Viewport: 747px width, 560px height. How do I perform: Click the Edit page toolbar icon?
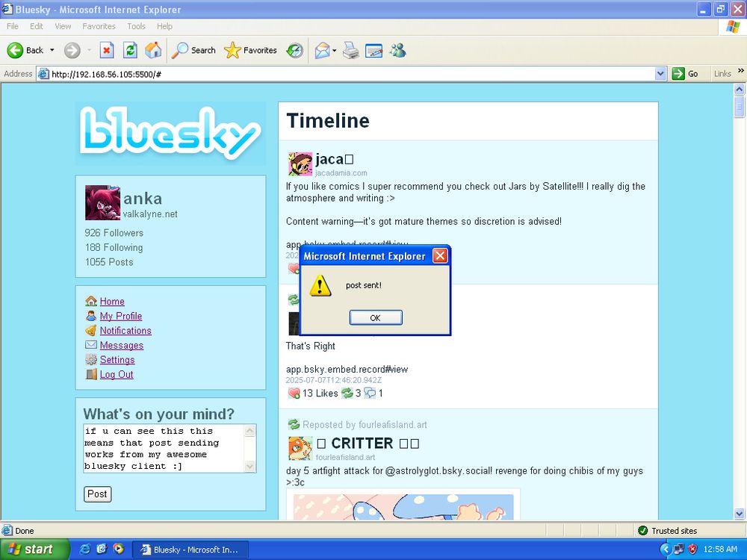click(374, 50)
